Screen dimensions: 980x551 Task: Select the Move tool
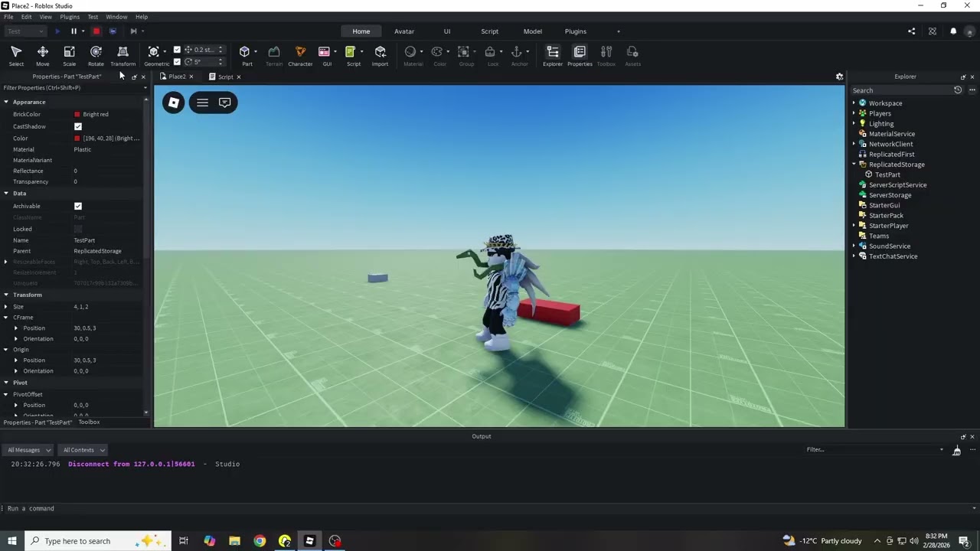click(42, 55)
